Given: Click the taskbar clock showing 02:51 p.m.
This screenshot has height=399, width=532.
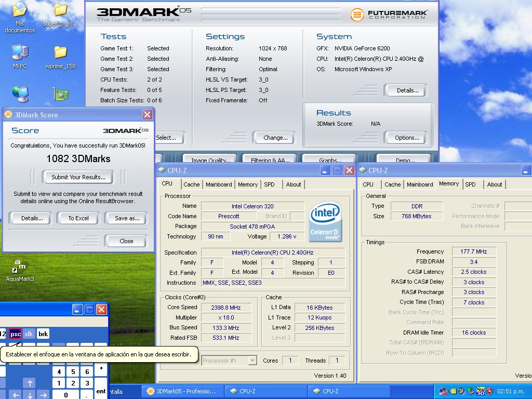Looking at the screenshot, I should tap(511, 391).
